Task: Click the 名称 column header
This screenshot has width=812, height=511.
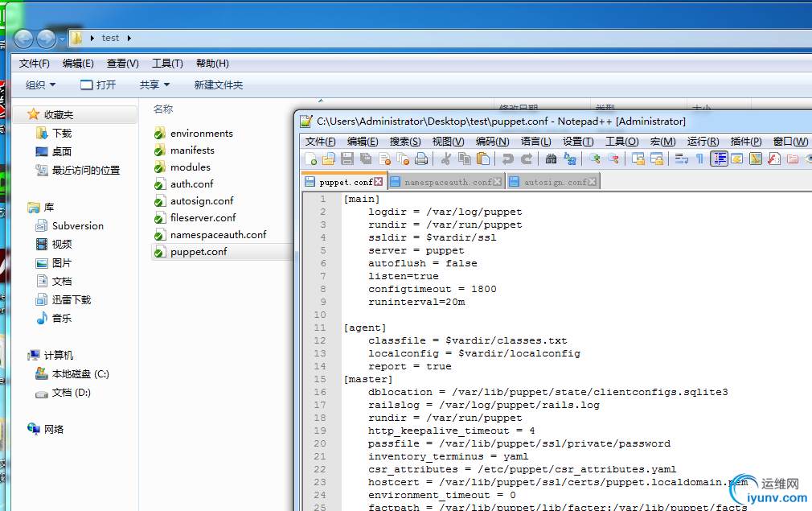Action: tap(163, 109)
